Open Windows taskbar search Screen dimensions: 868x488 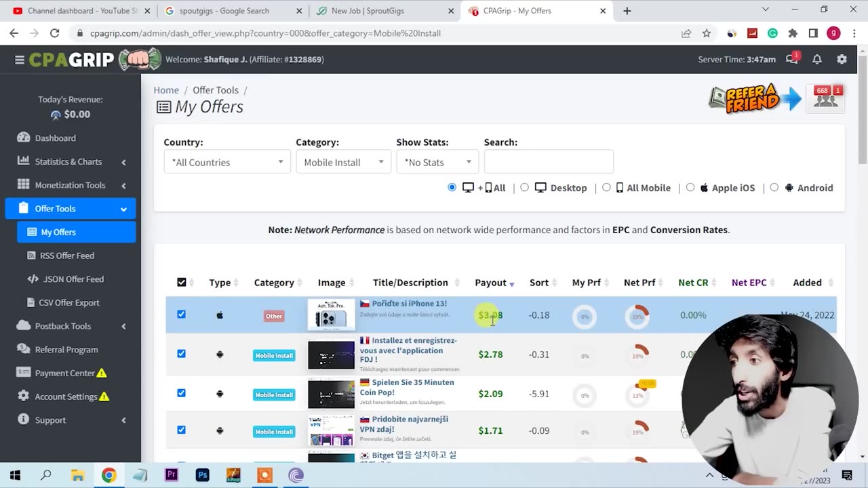click(46, 475)
